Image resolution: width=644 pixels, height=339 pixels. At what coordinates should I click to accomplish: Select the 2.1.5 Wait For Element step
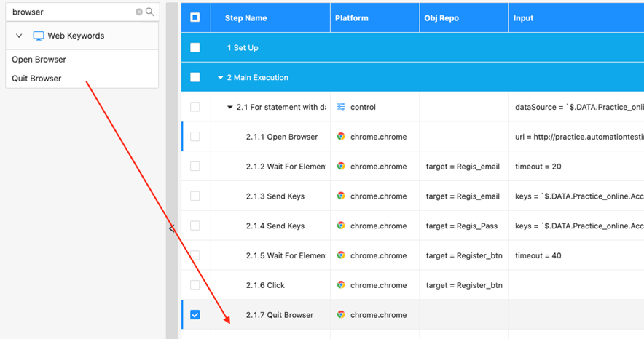[286, 255]
